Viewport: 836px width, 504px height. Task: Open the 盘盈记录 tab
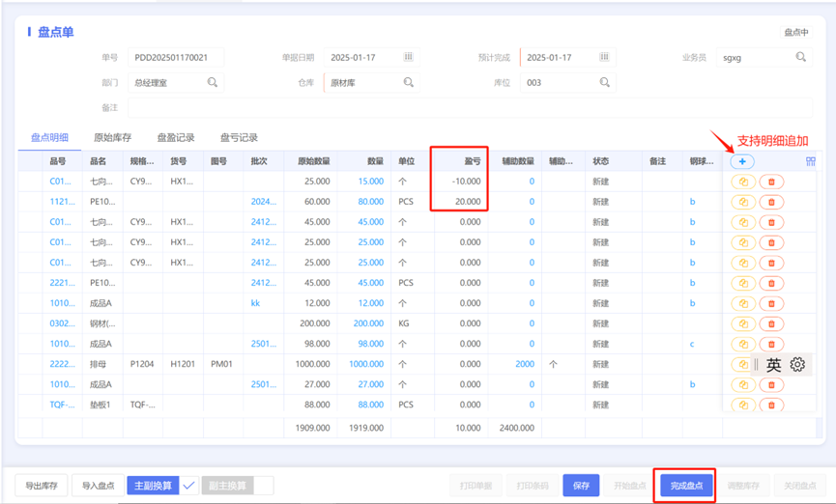pos(176,137)
